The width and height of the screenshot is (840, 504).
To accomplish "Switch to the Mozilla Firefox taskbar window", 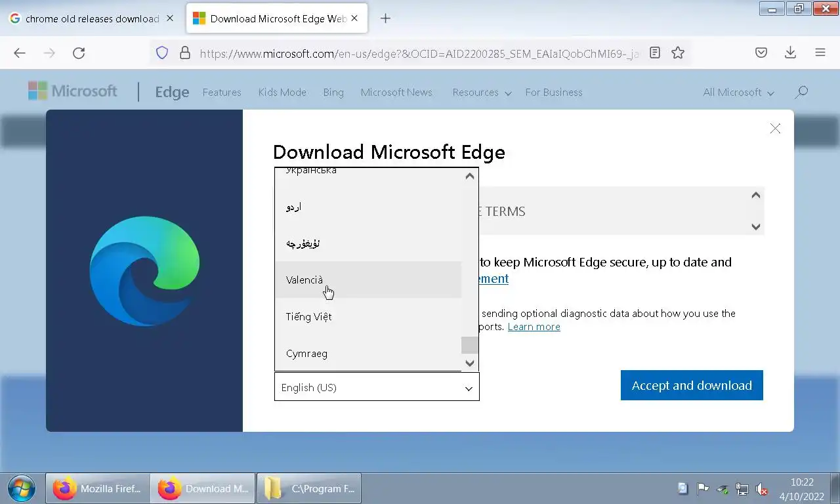I will 97,488.
